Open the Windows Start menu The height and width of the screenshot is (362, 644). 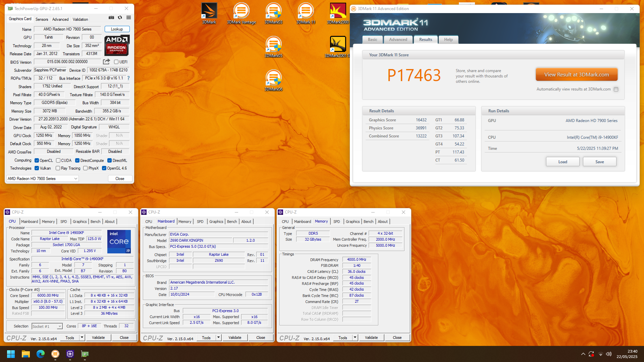(11, 354)
